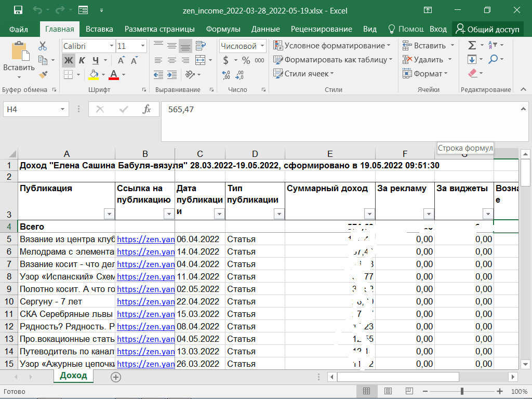Open the Формулы ribbon tab
This screenshot has height=399, width=532.
223,29
